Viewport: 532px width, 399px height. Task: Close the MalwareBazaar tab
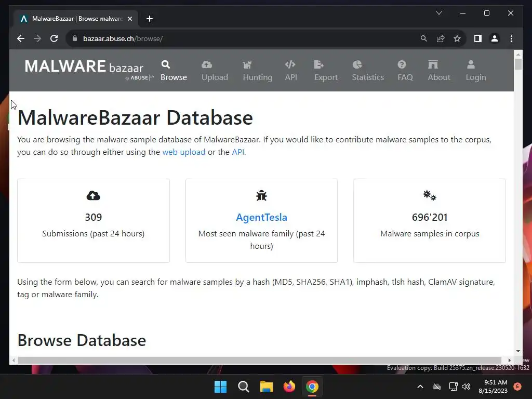(x=129, y=19)
